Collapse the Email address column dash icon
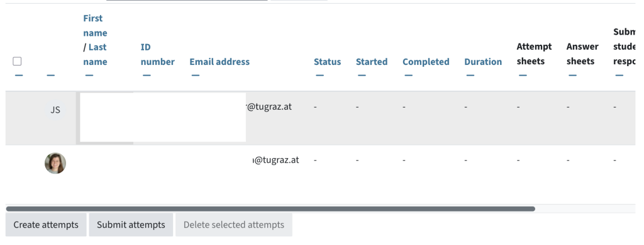Image resolution: width=644 pixels, height=245 pixels. [195, 75]
